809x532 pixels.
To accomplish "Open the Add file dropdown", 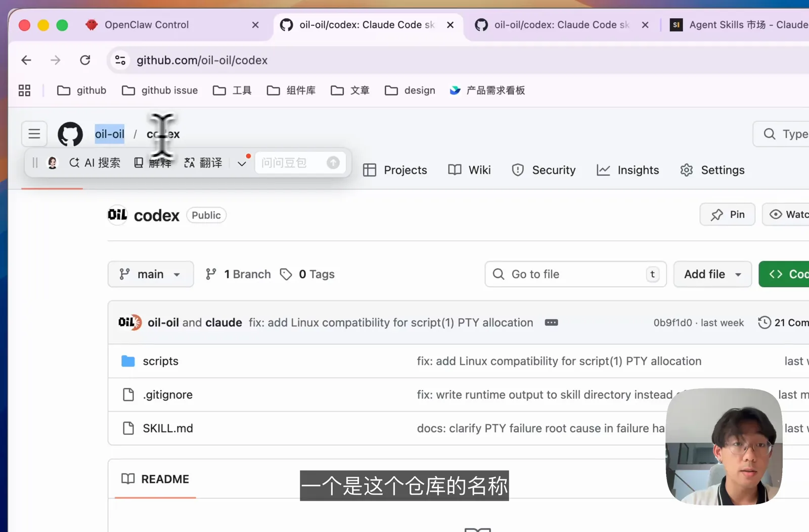I will pyautogui.click(x=712, y=275).
